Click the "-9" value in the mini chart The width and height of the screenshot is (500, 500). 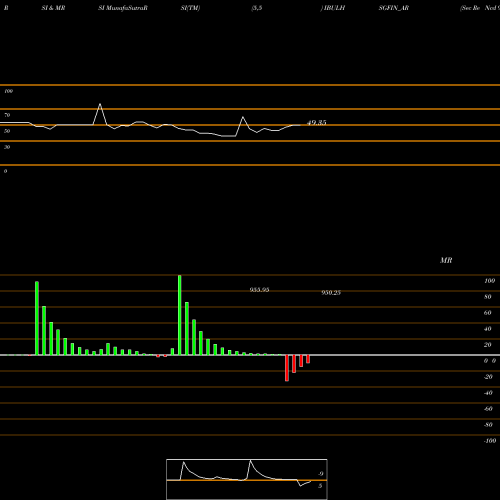pos(320,474)
